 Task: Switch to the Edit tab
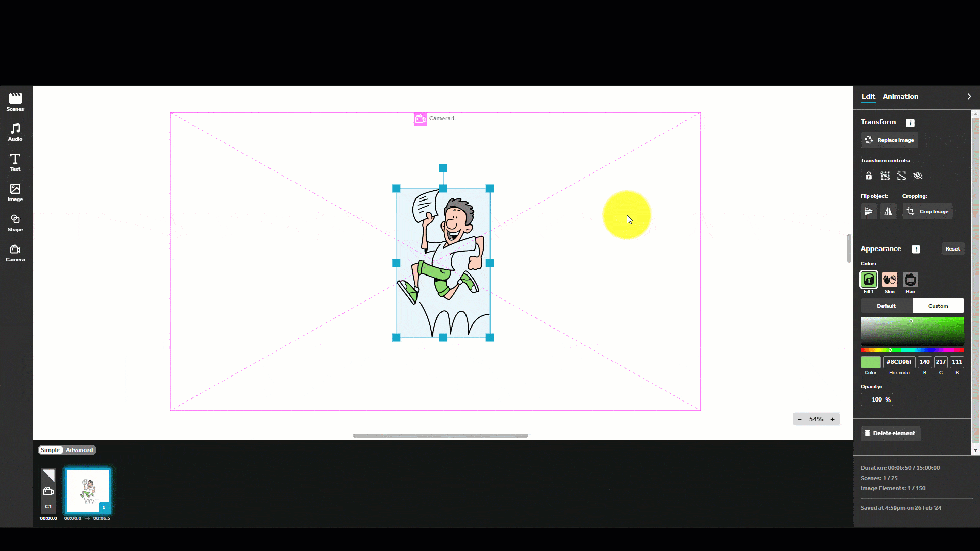click(868, 96)
